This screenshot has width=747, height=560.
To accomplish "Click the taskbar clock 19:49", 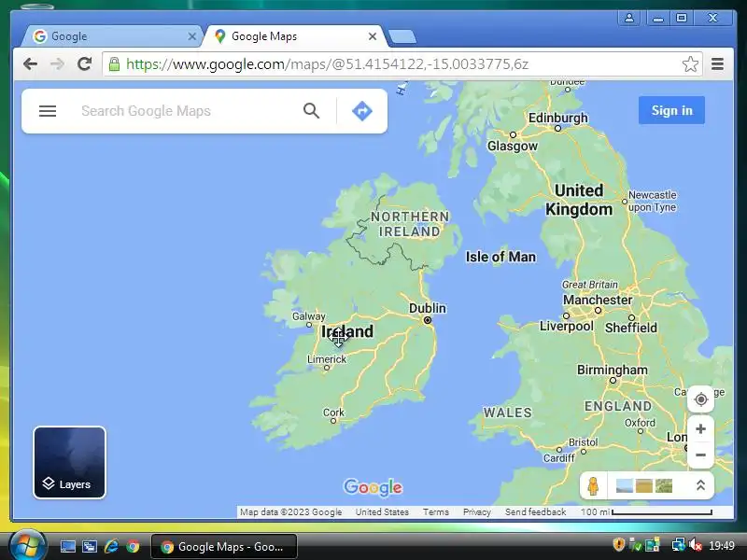I will coord(721,545).
